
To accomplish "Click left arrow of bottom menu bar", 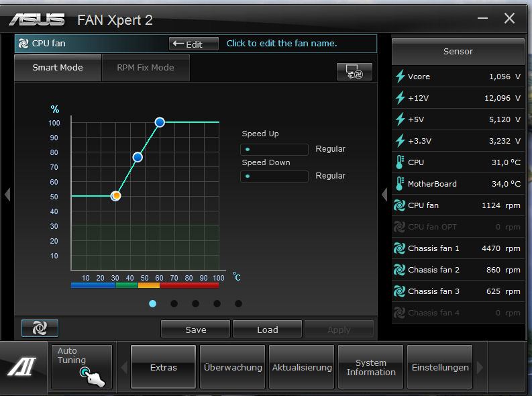I will coord(124,367).
